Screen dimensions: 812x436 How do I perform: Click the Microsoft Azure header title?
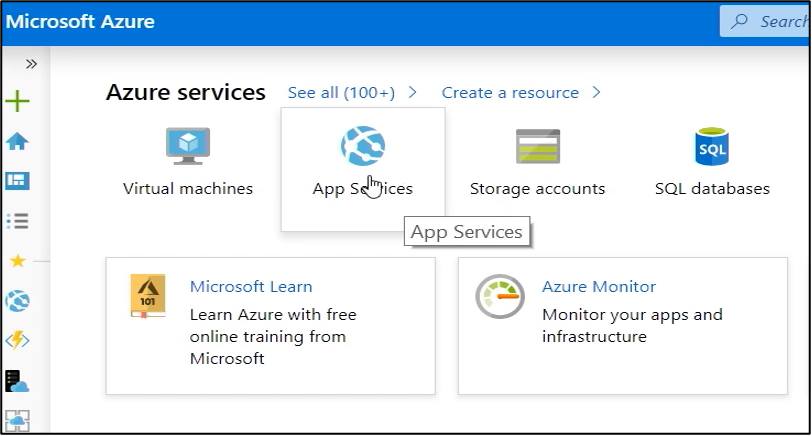click(81, 22)
